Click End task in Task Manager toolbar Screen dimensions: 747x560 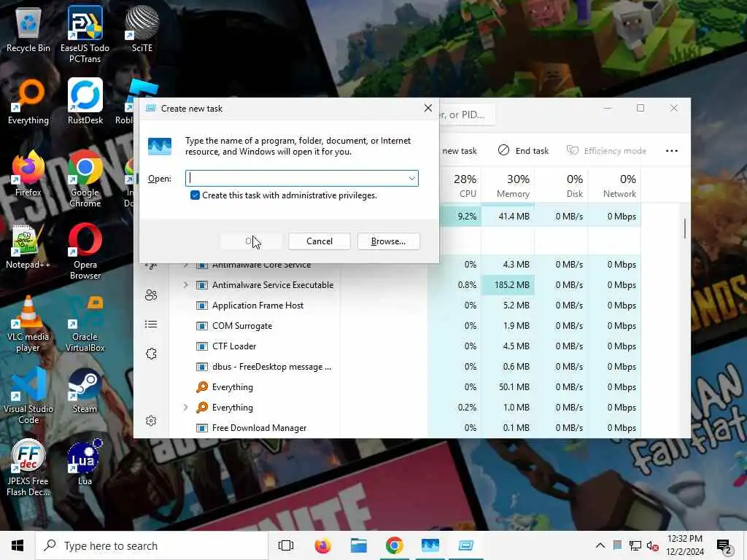(523, 150)
